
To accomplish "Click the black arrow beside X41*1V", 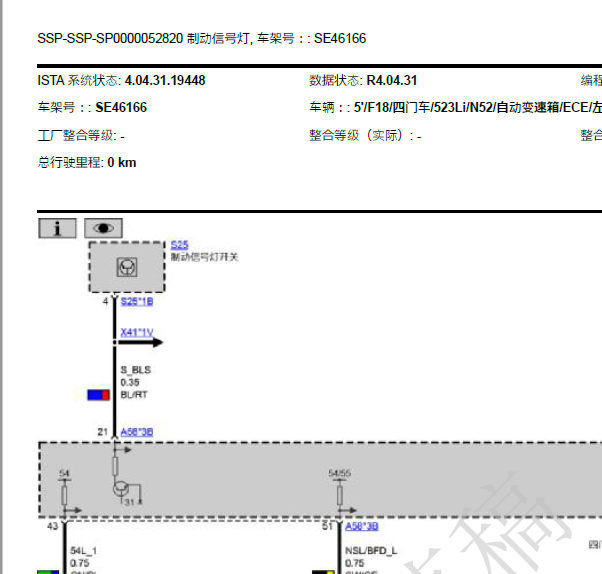I will (141, 342).
